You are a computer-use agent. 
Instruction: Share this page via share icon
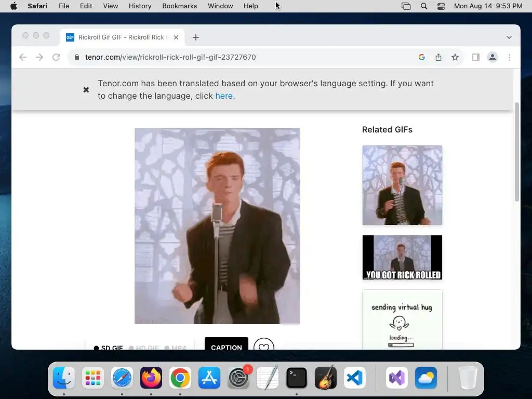point(438,57)
